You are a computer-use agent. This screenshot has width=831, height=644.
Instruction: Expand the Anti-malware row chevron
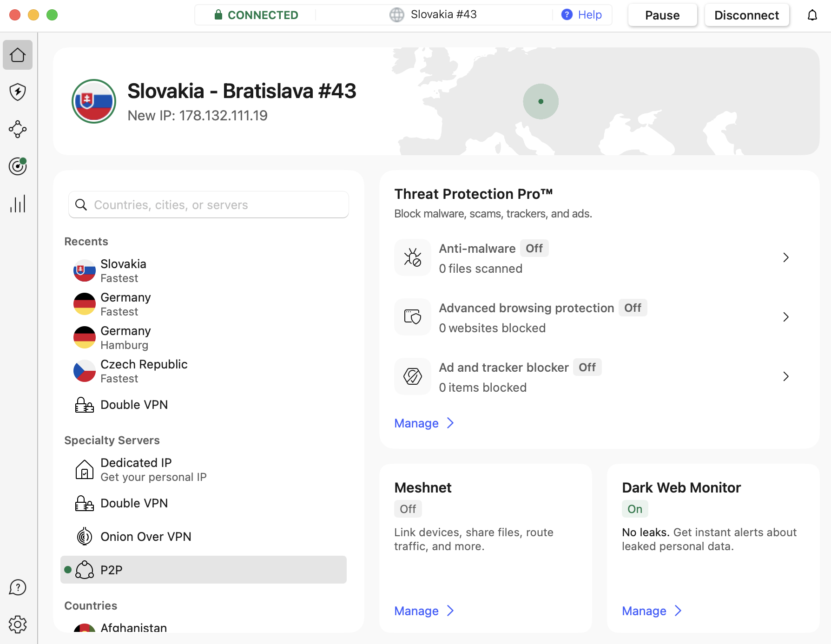click(785, 257)
